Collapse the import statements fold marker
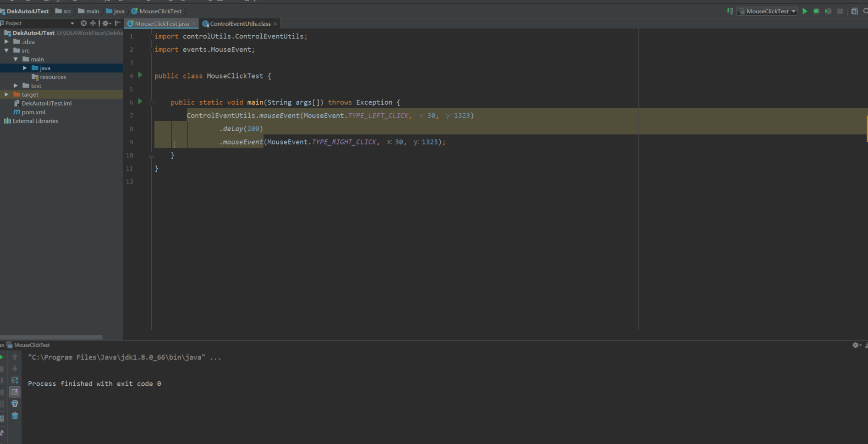 click(151, 36)
